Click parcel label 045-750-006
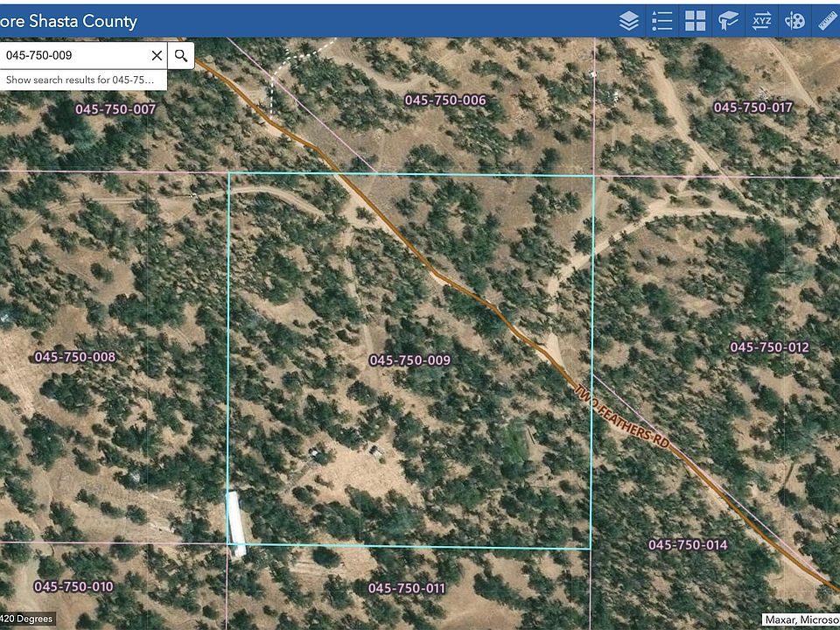The width and height of the screenshot is (840, 630). 444,101
